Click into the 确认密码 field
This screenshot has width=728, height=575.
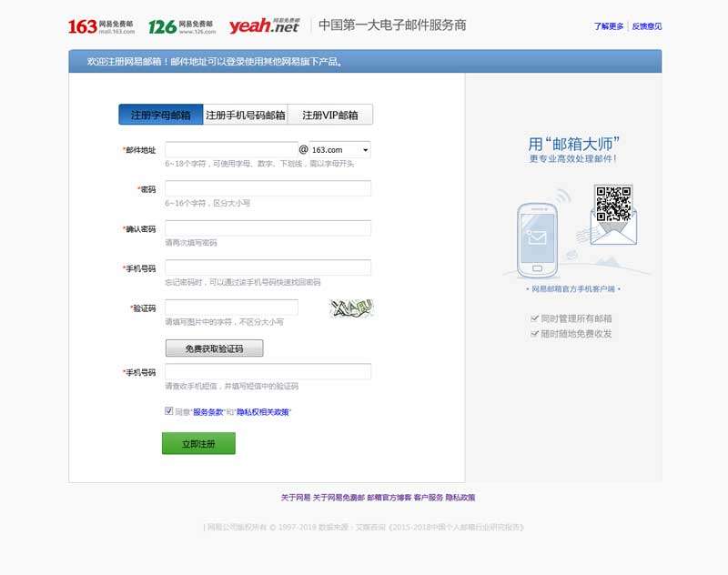coord(268,228)
